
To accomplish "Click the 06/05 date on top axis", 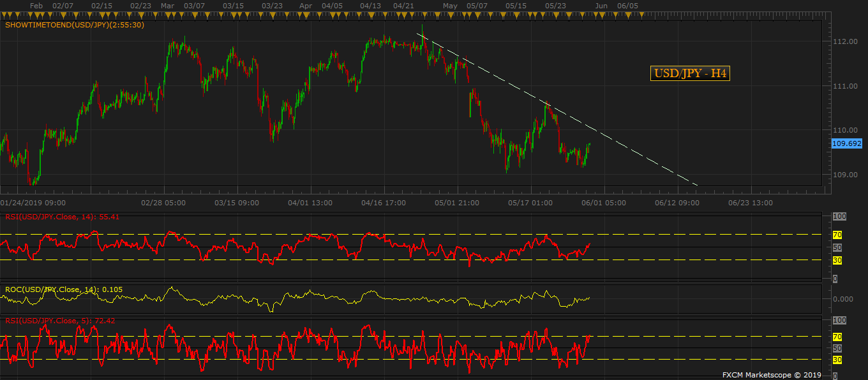I will pyautogui.click(x=627, y=5).
